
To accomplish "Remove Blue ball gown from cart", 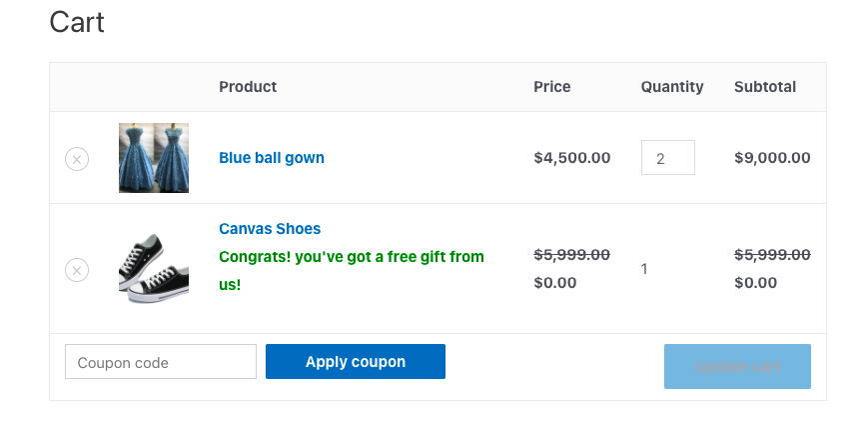I will 77,158.
